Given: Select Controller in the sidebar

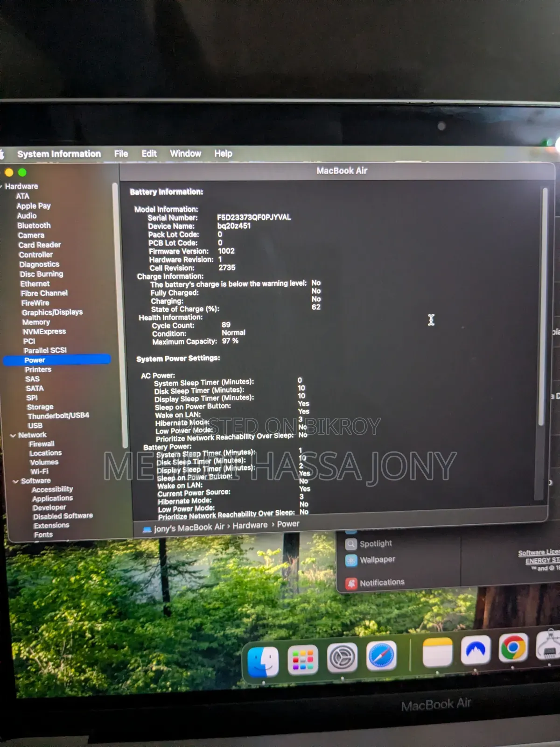Looking at the screenshot, I should pos(36,255).
